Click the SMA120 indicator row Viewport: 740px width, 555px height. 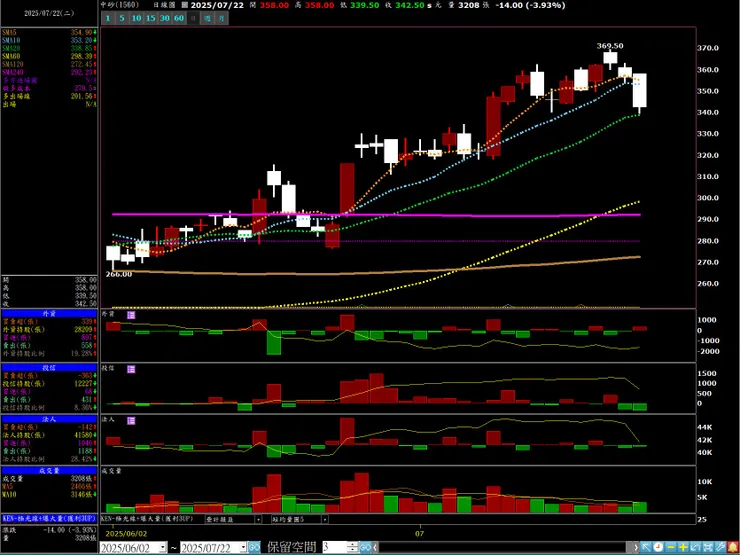[49, 64]
